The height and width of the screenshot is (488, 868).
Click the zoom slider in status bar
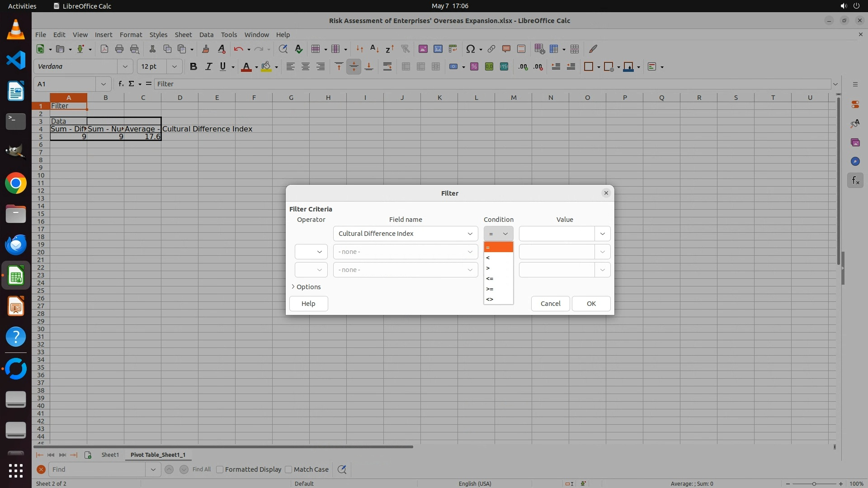coord(814,483)
